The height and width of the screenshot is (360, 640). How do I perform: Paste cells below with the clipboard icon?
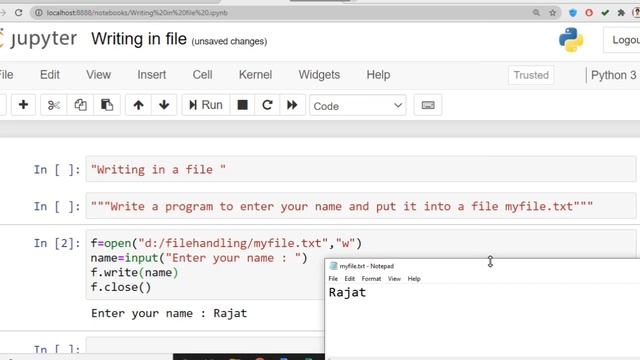click(107, 105)
